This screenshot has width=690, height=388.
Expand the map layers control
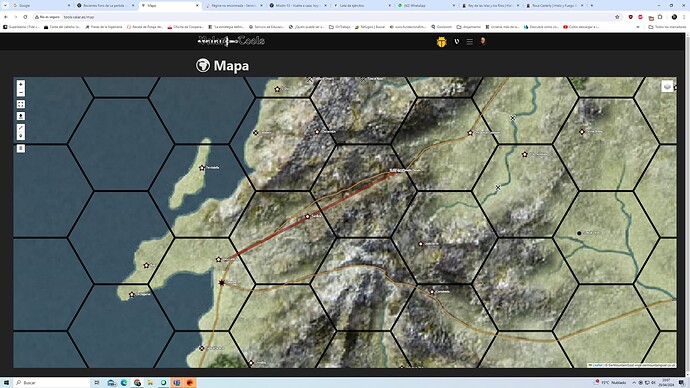667,86
